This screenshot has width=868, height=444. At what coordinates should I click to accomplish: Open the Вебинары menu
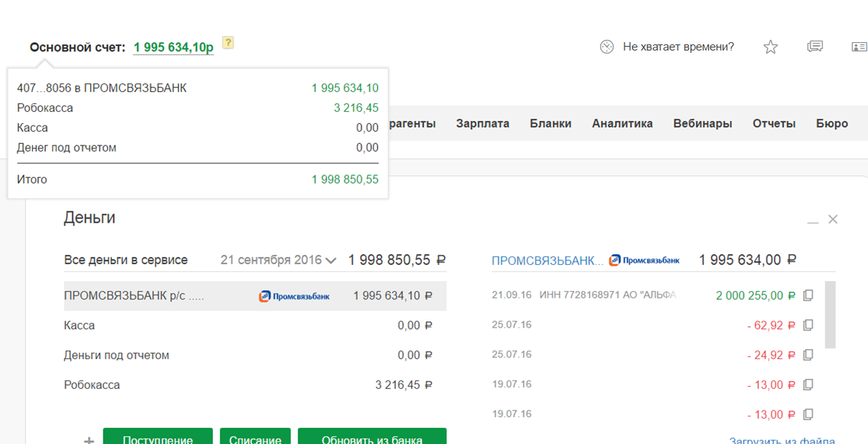703,123
